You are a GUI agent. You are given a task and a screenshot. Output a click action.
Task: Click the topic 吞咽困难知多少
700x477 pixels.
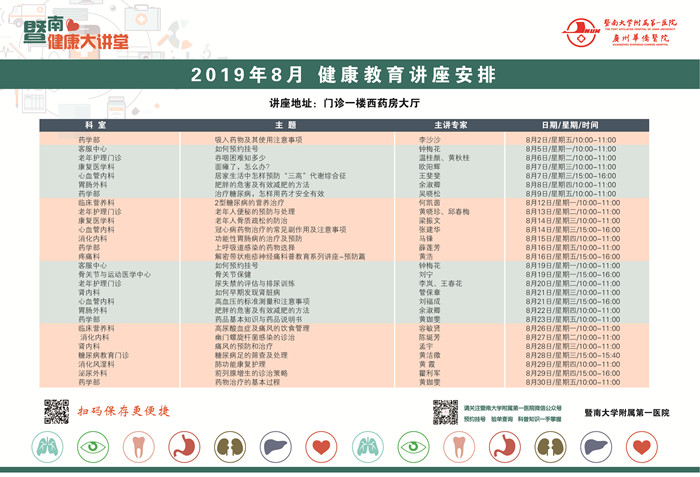(x=240, y=158)
